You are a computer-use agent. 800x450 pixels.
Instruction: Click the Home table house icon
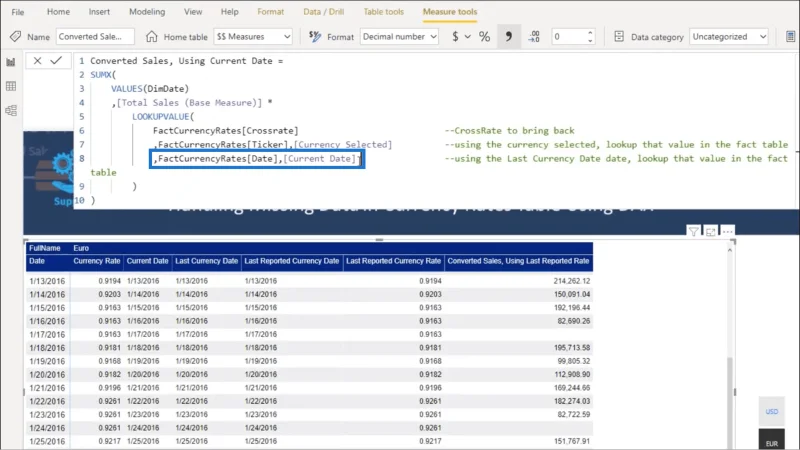point(152,37)
